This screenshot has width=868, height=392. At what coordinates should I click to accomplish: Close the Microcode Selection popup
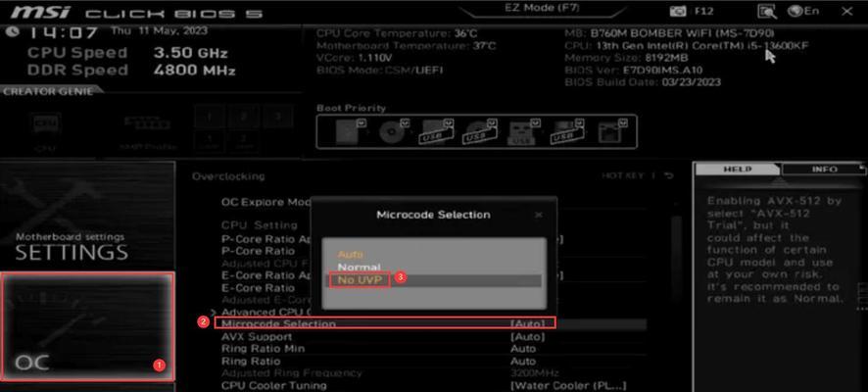click(539, 215)
